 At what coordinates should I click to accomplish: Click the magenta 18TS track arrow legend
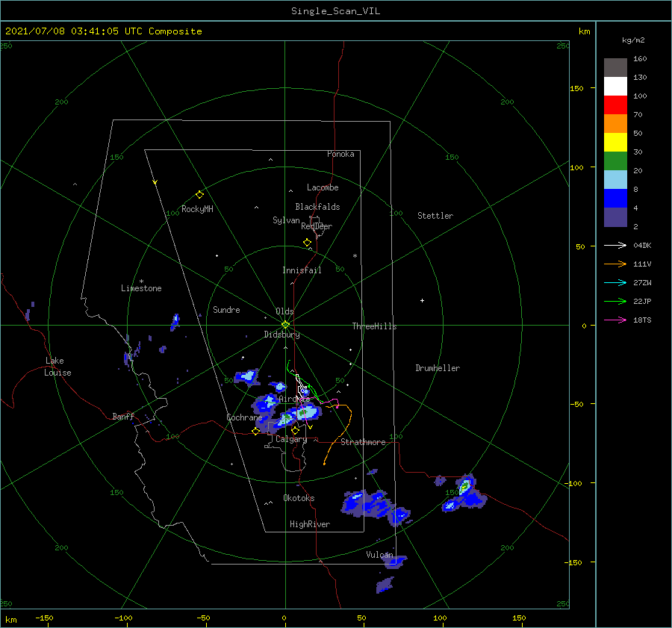[615, 320]
